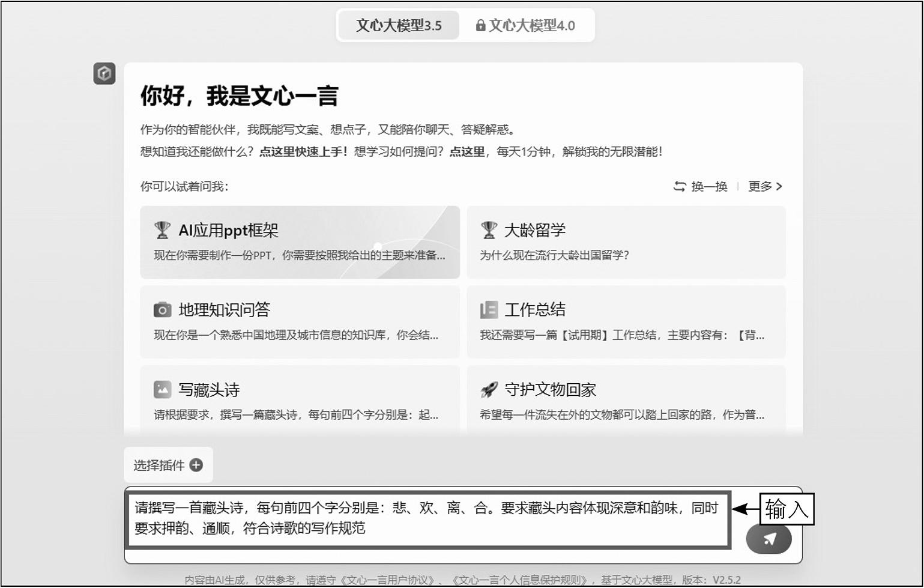This screenshot has width=924, height=588.
Task: Click the 你好，我是文心一言 heading
Action: [240, 96]
